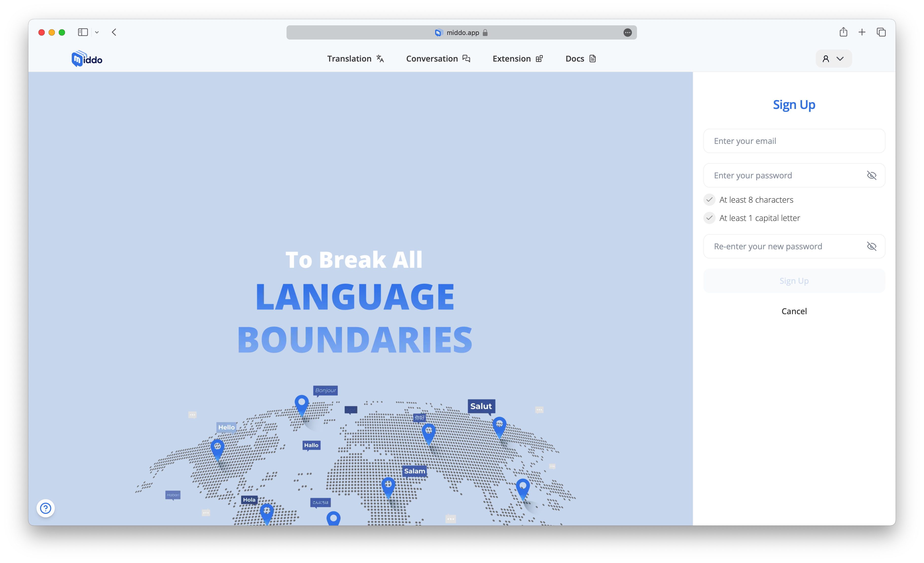The width and height of the screenshot is (924, 563).
Task: Go to the Extension page
Action: (518, 59)
